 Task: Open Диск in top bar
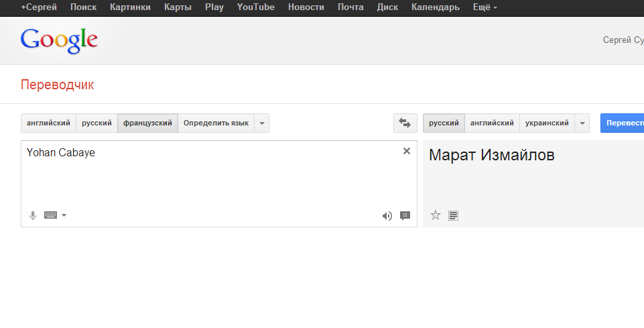(x=388, y=7)
